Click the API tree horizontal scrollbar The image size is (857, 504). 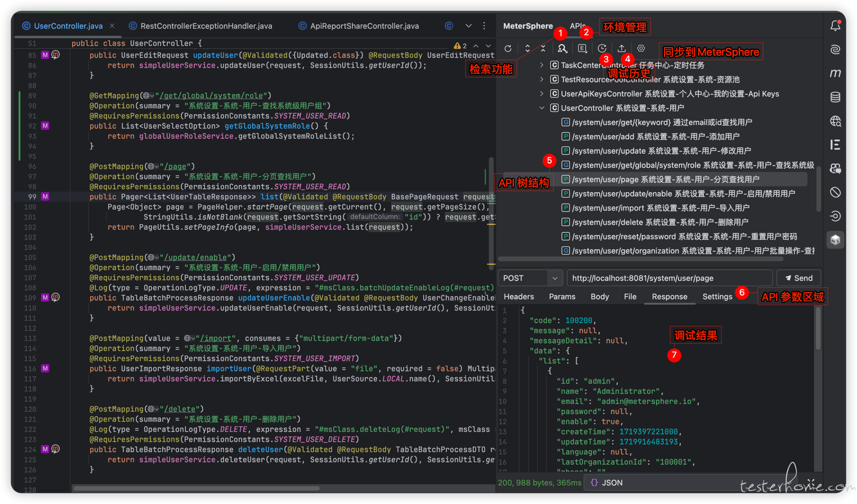[640, 259]
